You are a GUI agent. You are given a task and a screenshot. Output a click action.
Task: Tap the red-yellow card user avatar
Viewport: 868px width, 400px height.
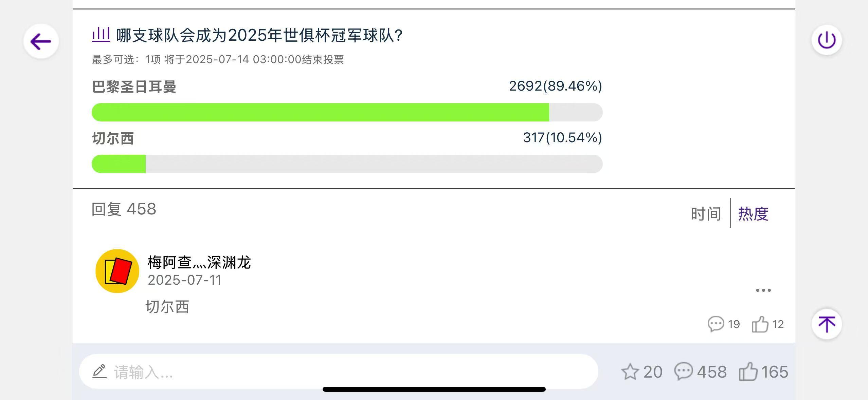click(117, 271)
